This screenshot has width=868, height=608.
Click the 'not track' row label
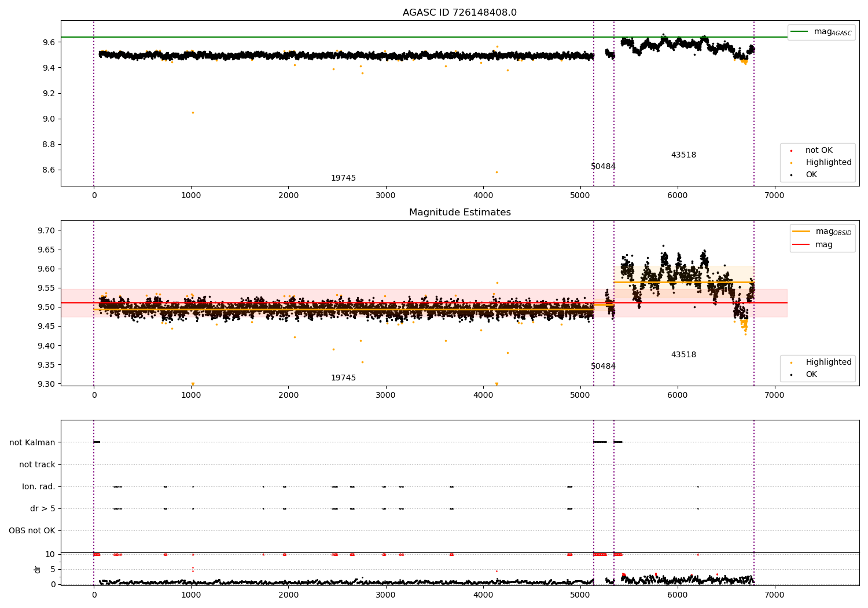click(x=37, y=464)
